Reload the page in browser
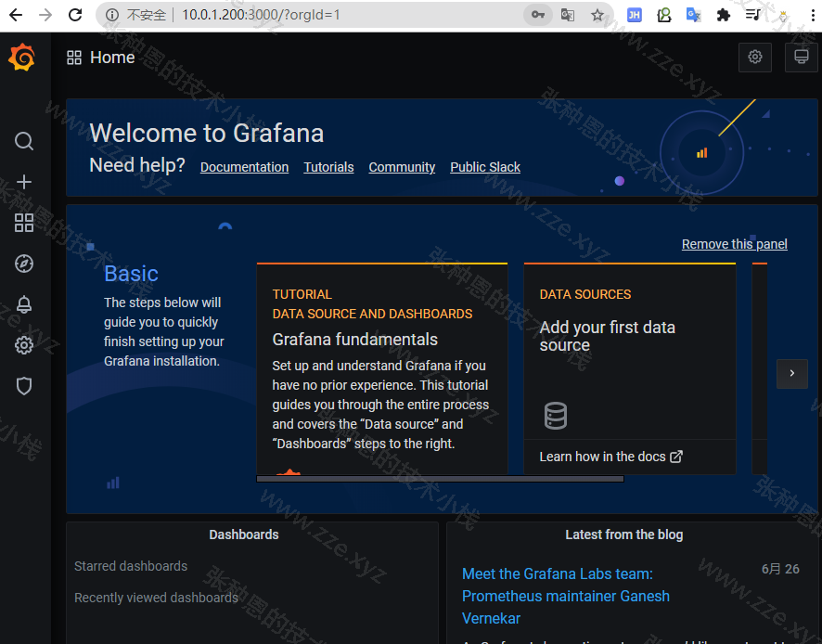Viewport: 822px width, 644px height. click(75, 15)
